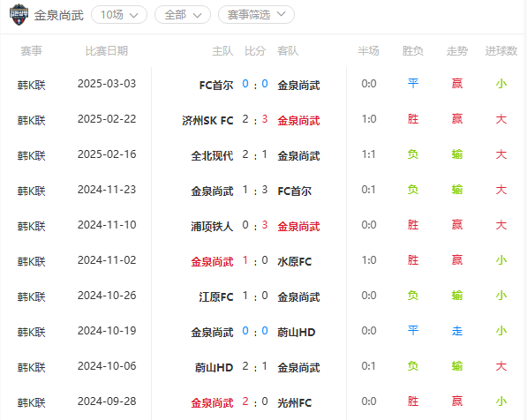Click the 2024-09-28 match date
527x420 pixels.
(x=107, y=401)
